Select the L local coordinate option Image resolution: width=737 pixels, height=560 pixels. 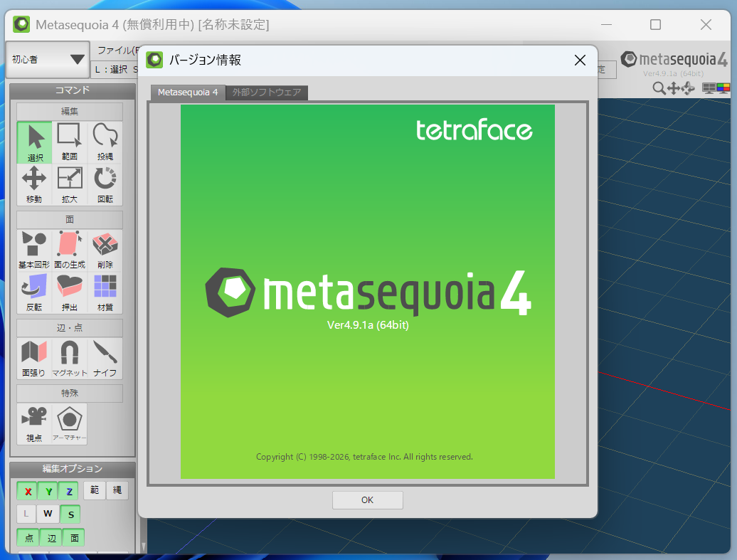pos(26,514)
